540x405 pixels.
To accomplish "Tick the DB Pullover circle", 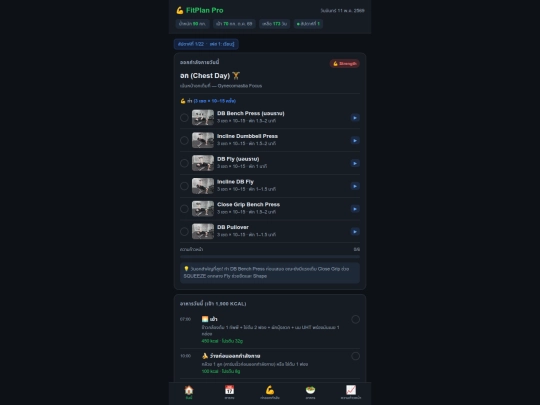I will click(184, 231).
